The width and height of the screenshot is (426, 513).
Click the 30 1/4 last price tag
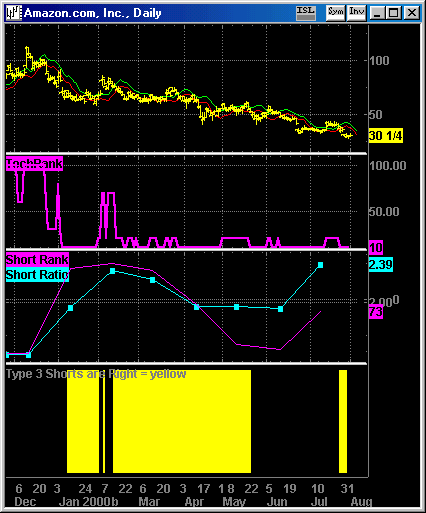pos(386,136)
